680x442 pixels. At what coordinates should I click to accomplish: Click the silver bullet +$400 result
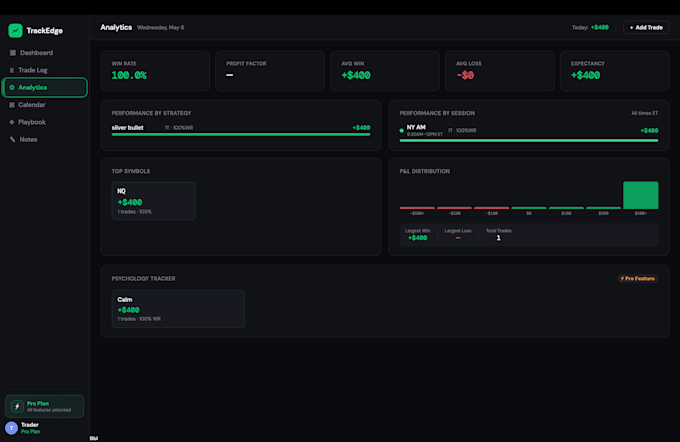361,128
